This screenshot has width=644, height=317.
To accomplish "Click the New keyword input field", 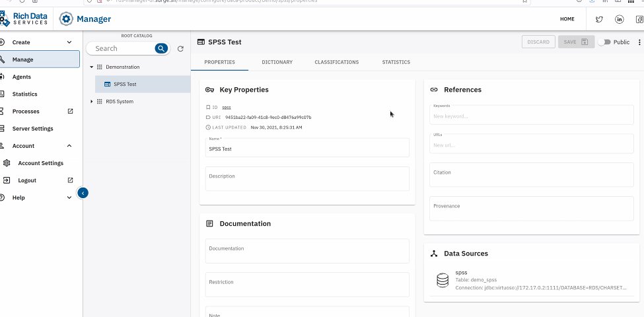I will 532,115.
